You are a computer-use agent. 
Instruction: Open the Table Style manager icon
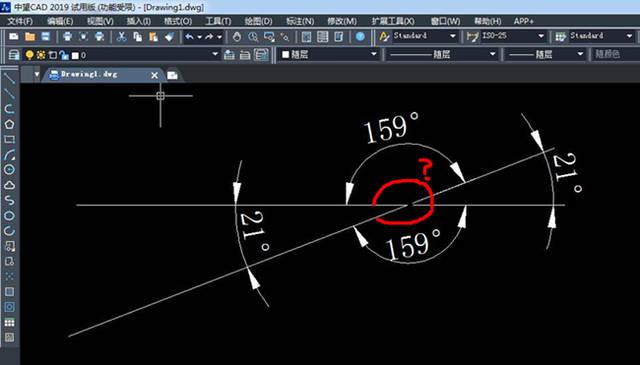[560, 37]
